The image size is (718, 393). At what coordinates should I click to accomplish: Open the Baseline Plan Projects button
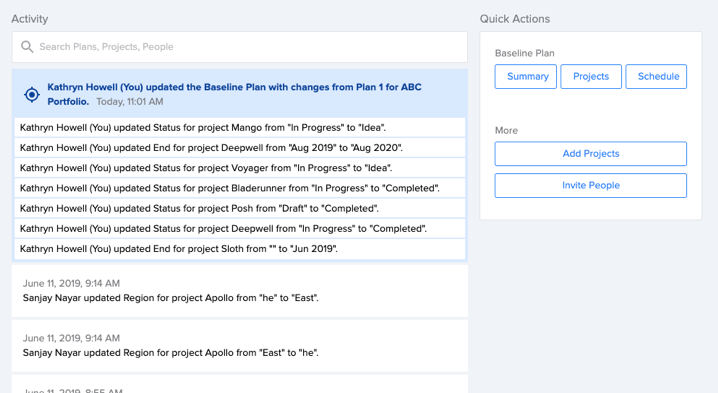coord(591,76)
